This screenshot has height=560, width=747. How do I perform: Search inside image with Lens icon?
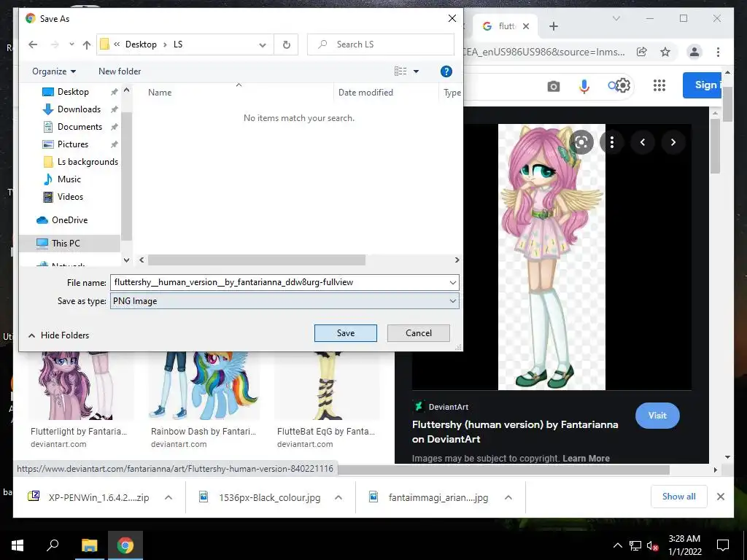581,142
